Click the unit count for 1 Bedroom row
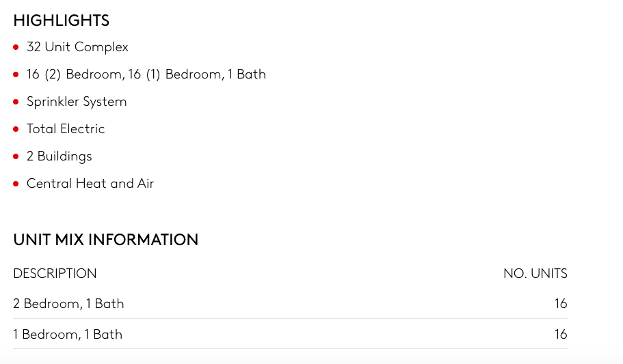The image size is (623, 364). [560, 335]
